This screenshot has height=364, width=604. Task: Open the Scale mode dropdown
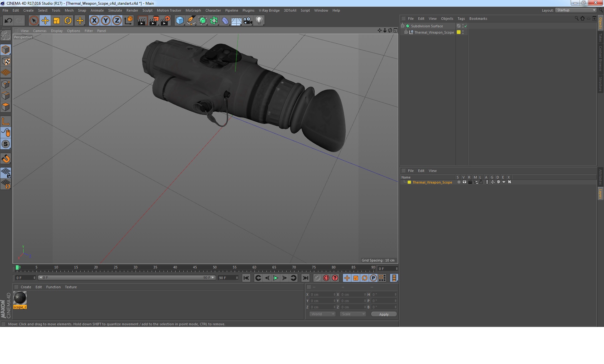(x=353, y=314)
